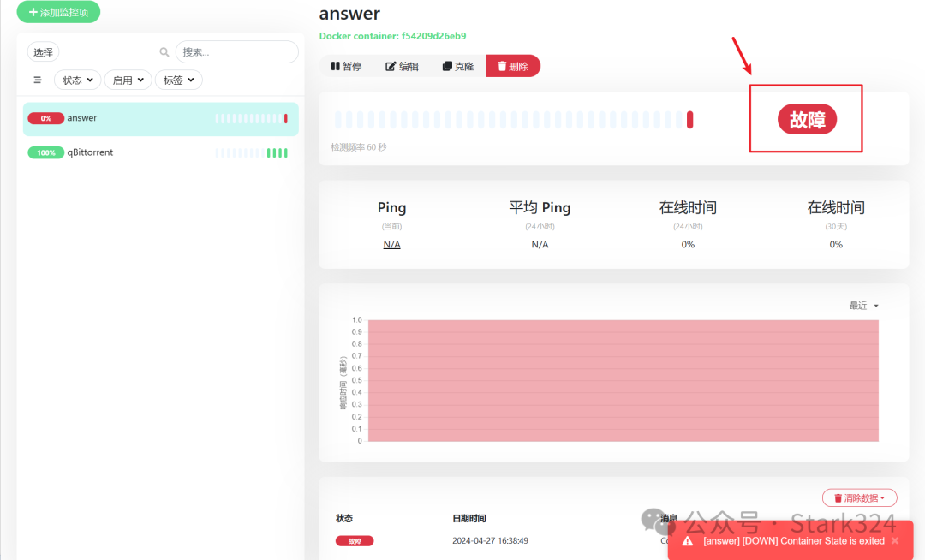This screenshot has width=925, height=560.
Task: Open the 清除数据 clear data dropdown
Action: click(860, 498)
